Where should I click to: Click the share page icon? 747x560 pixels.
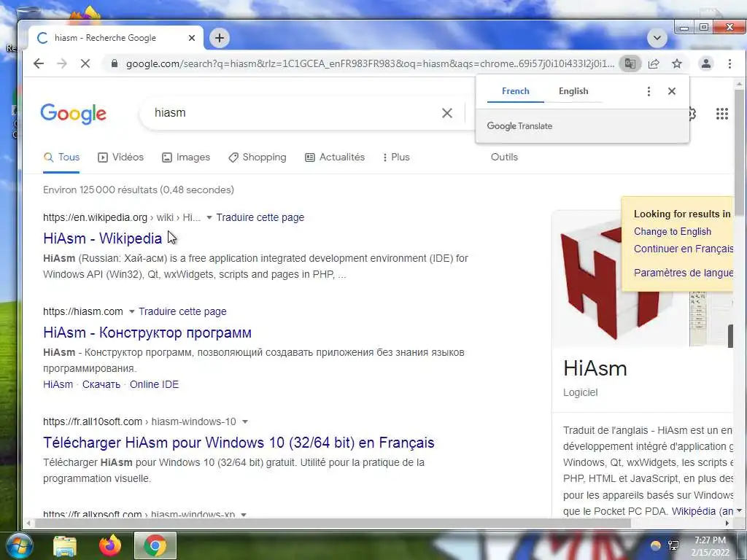click(x=654, y=63)
